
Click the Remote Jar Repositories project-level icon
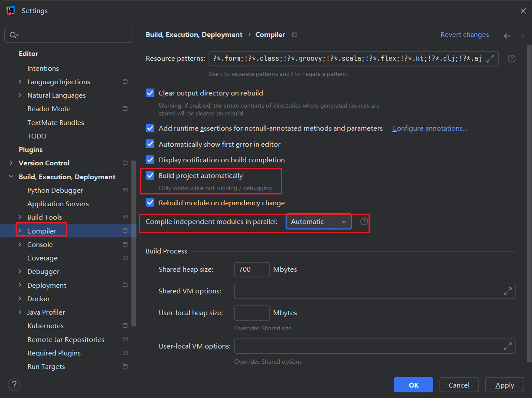[x=125, y=339]
